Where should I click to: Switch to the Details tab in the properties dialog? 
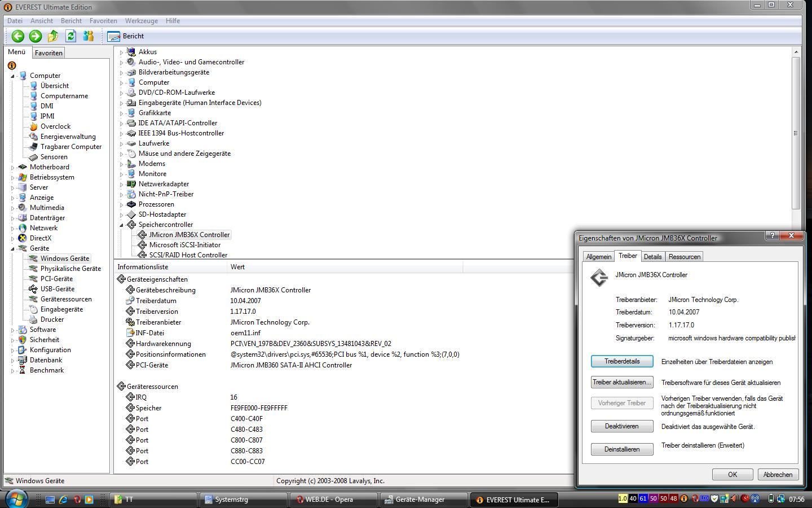tap(652, 257)
